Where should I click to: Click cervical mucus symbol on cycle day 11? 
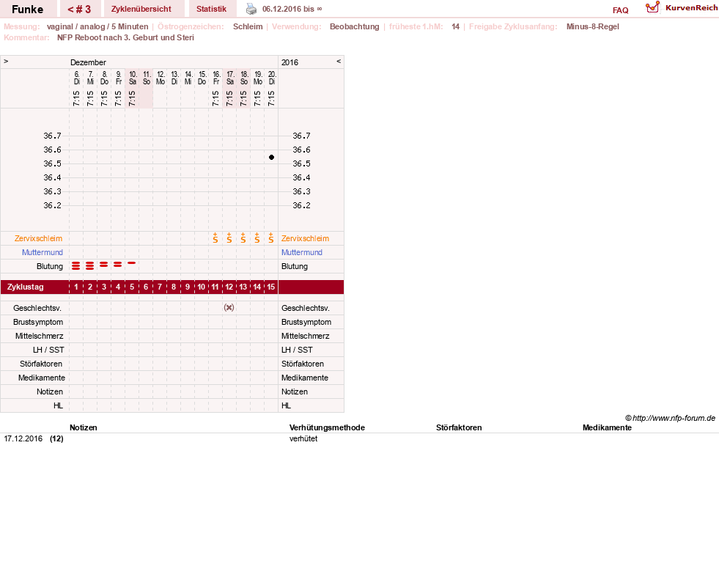click(215, 238)
